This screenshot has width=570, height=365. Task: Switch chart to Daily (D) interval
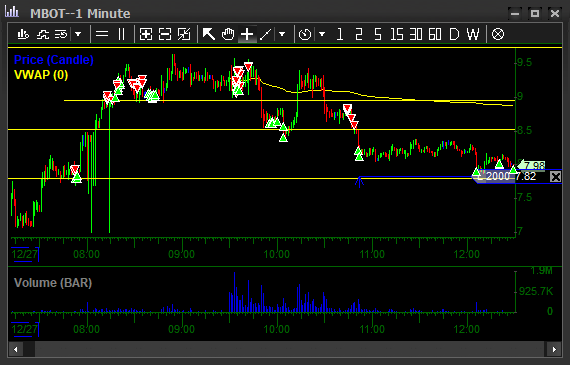[454, 35]
